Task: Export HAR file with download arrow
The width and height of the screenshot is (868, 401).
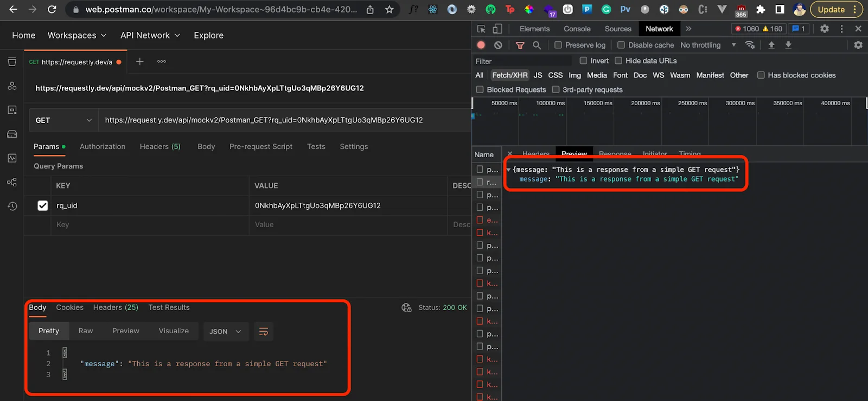Action: pos(788,45)
